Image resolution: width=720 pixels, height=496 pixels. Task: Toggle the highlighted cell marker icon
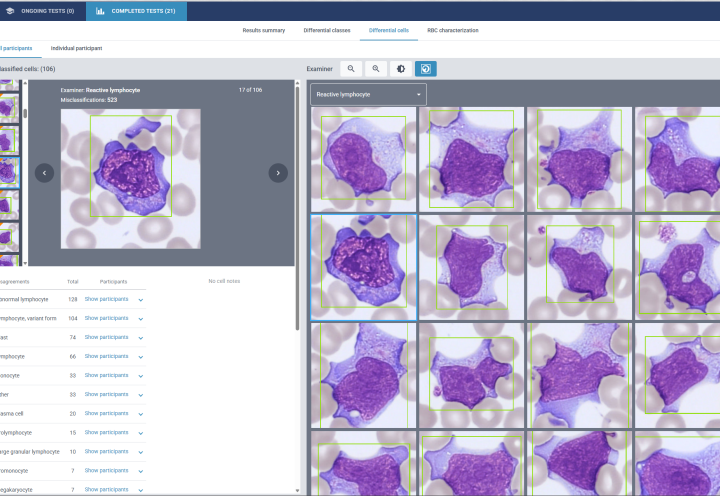pyautogui.click(x=426, y=69)
